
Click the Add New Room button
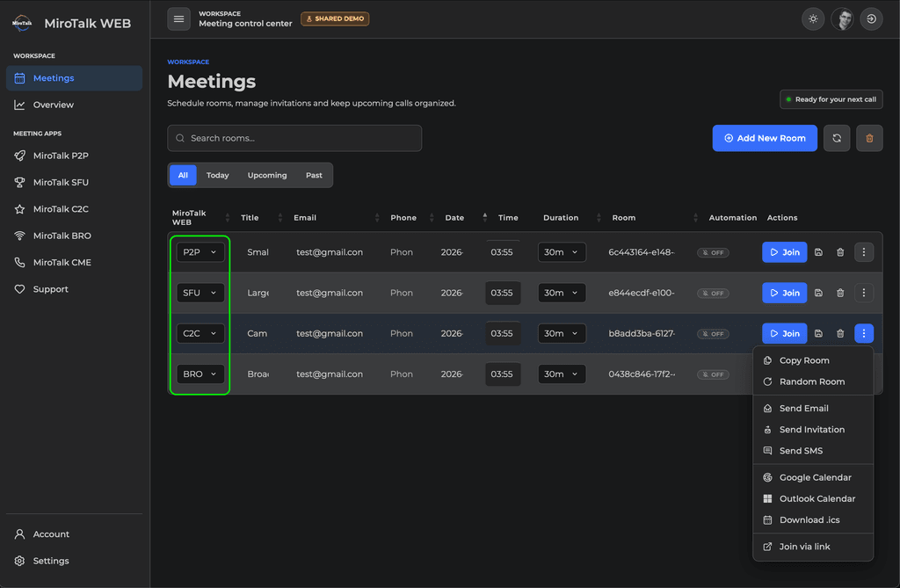pyautogui.click(x=765, y=138)
